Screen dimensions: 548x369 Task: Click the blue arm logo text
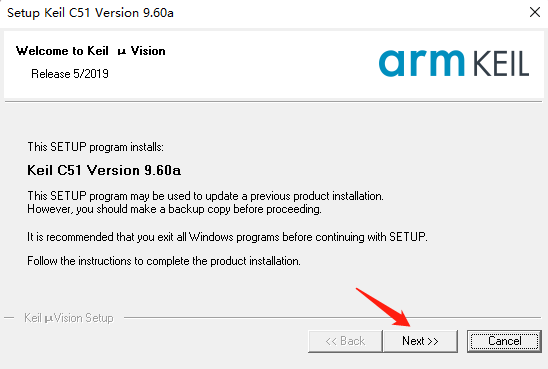[422, 63]
